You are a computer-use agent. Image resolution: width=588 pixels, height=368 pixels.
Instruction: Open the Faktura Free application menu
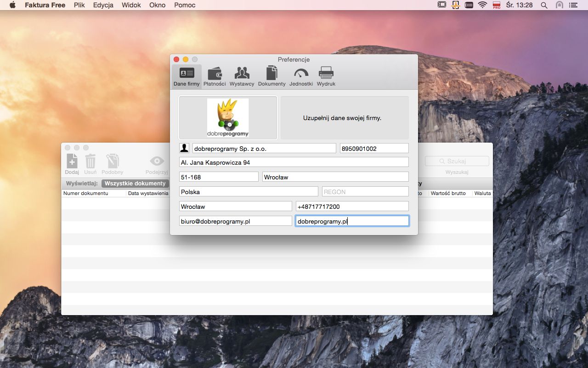[45, 5]
